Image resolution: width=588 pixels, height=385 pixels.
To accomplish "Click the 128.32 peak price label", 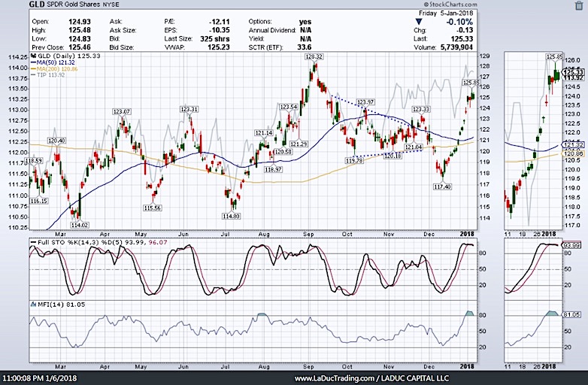I will (314, 56).
